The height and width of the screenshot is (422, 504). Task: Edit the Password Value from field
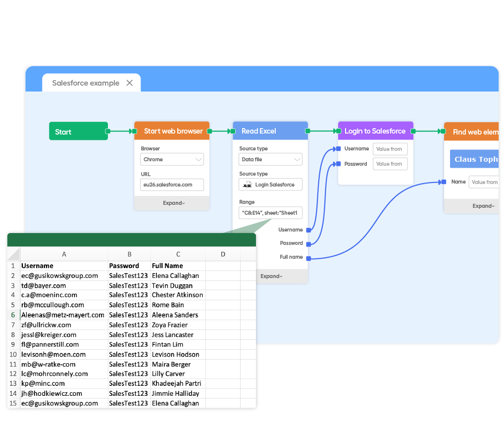(x=390, y=164)
